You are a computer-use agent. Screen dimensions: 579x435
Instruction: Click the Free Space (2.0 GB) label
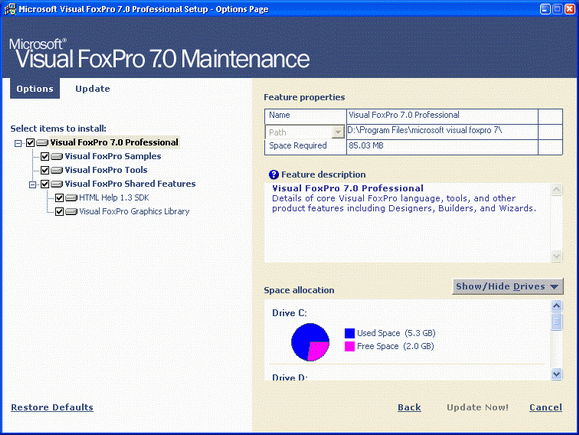point(395,346)
